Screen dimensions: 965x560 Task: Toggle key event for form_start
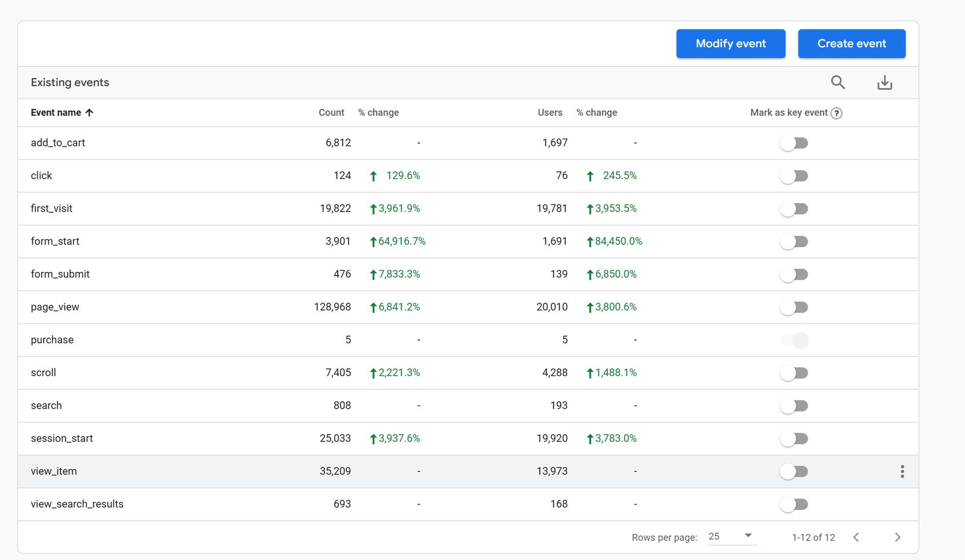[x=794, y=242]
